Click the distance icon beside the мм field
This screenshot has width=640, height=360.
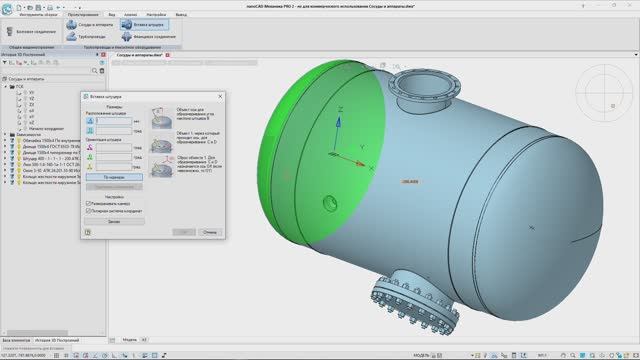pos(90,121)
